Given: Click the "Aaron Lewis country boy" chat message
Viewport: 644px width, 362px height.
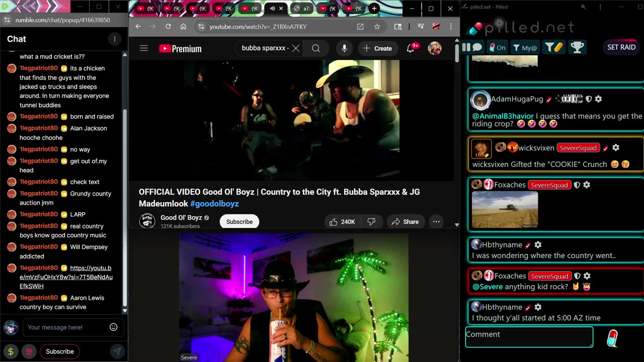Looking at the screenshot, I should click(62, 302).
